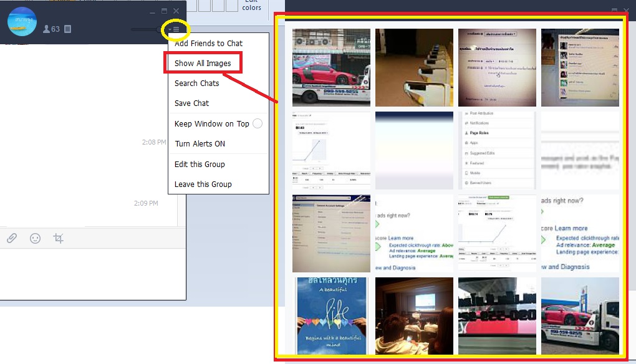This screenshot has height=364, width=636.
Task: Open the red car on white tow truck thumbnail
Action: click(580, 316)
